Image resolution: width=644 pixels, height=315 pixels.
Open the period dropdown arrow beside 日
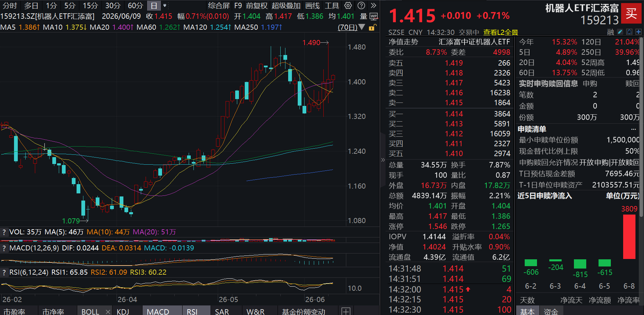165,5
